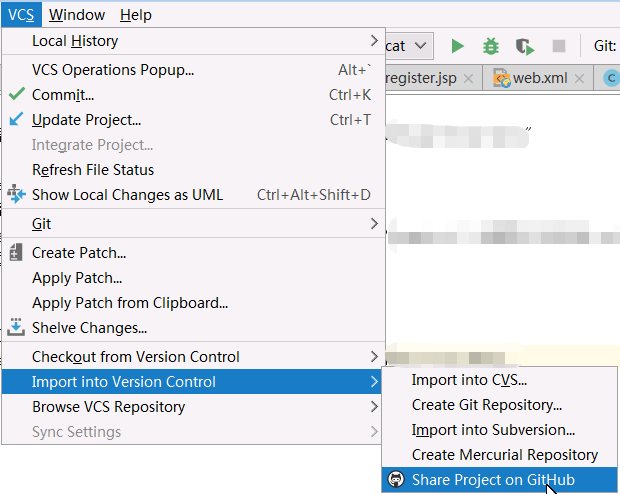The image size is (620, 494).
Task: Click the green Run arrow icon
Action: pyautogui.click(x=458, y=46)
